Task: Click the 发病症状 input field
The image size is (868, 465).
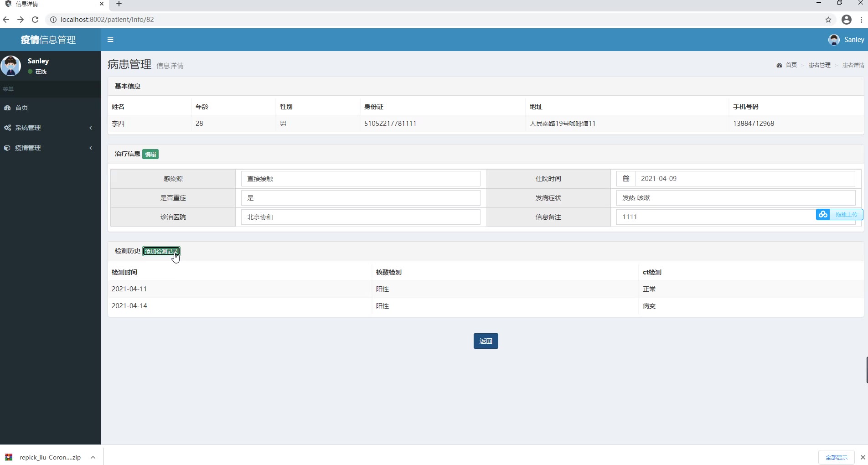Action: click(x=736, y=198)
